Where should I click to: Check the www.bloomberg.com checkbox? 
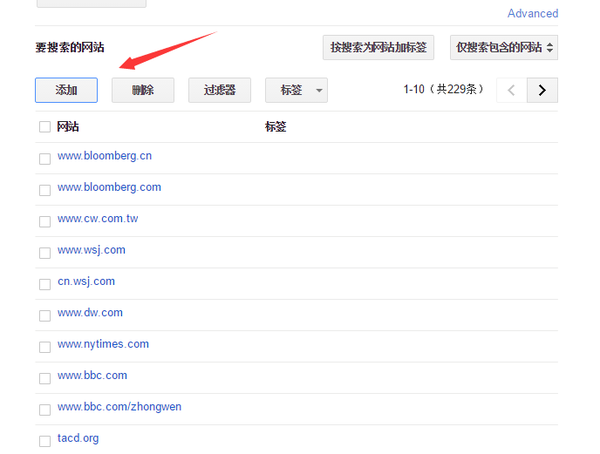point(45,190)
